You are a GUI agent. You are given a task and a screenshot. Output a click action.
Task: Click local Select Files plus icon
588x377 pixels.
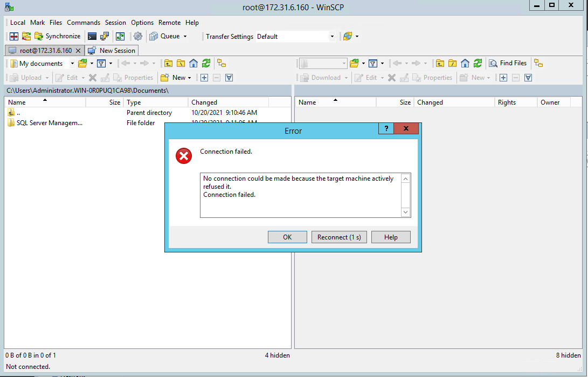click(x=204, y=78)
